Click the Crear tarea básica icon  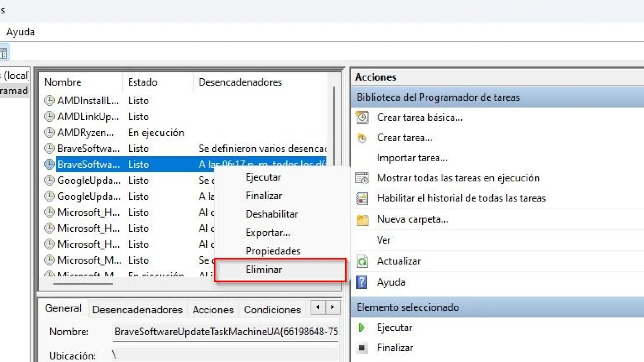(362, 118)
